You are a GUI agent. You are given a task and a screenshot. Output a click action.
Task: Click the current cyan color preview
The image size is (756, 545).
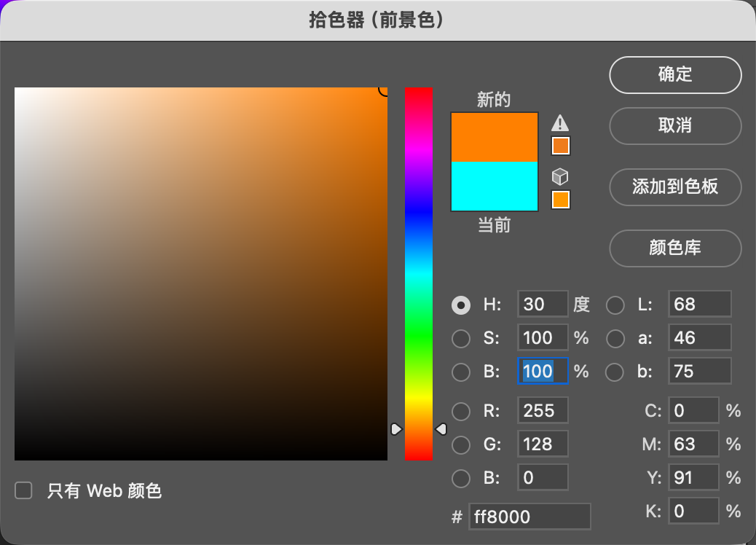click(x=494, y=187)
